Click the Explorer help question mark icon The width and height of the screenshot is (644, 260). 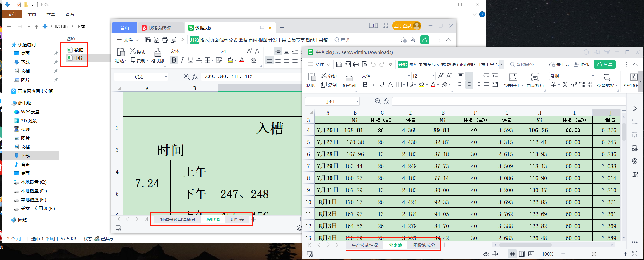tap(482, 14)
